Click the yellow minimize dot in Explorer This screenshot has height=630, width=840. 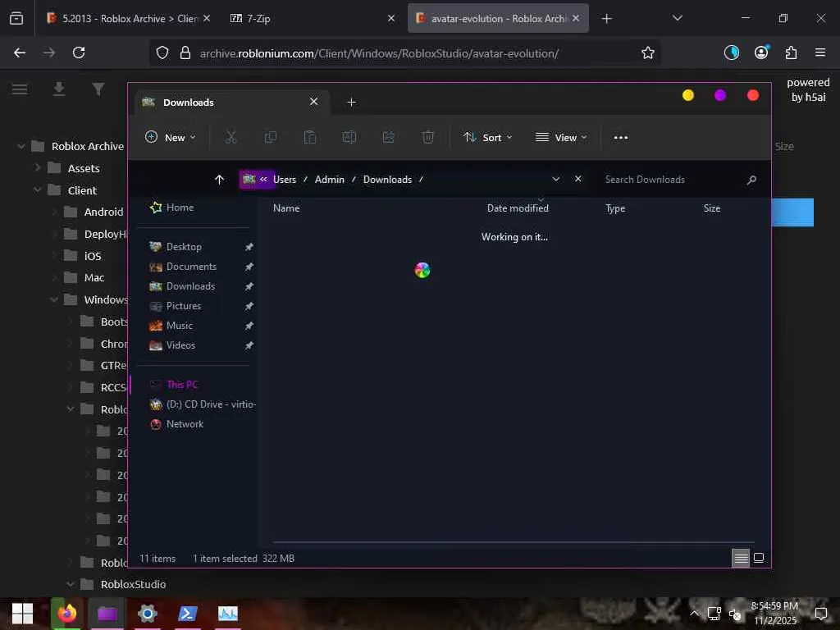pos(688,95)
